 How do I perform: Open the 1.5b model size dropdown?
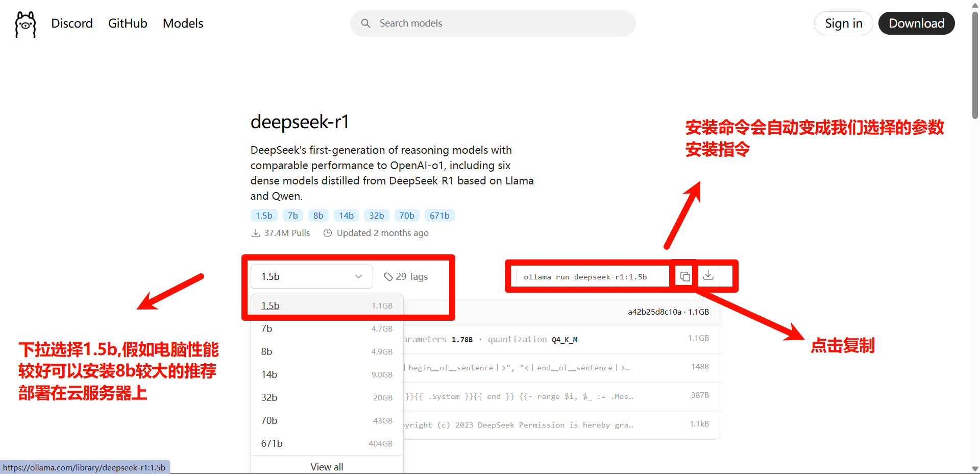[x=312, y=276]
